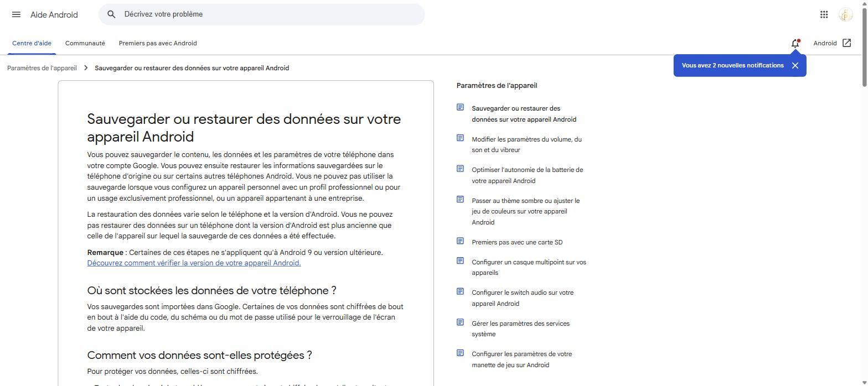Click article icon beside Modifier les paramètres du volume

[x=460, y=138]
